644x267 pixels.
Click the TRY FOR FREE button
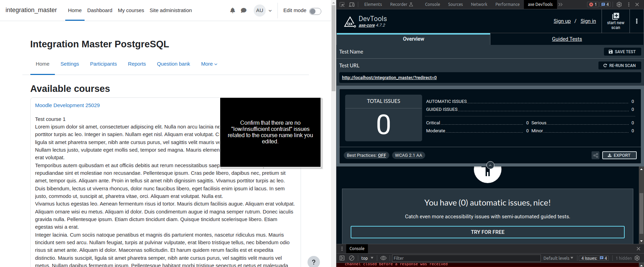pyautogui.click(x=487, y=232)
